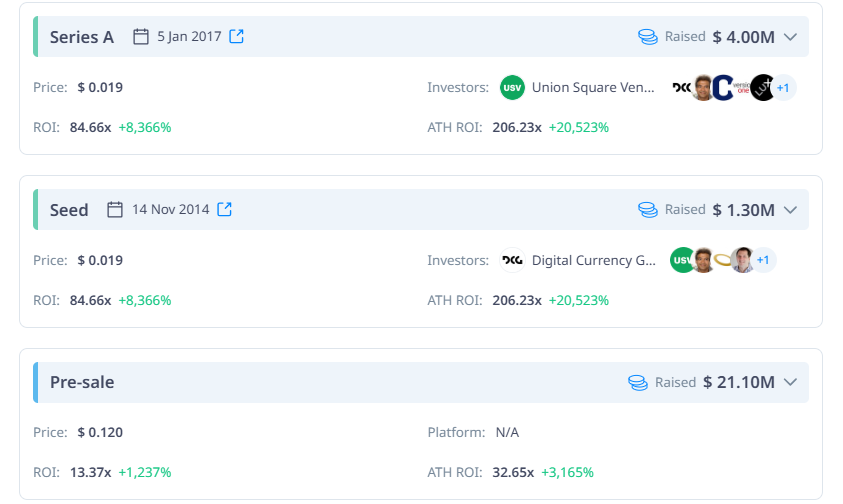The image size is (843, 504).
Task: Expand the Seed round chevron
Action: (790, 210)
